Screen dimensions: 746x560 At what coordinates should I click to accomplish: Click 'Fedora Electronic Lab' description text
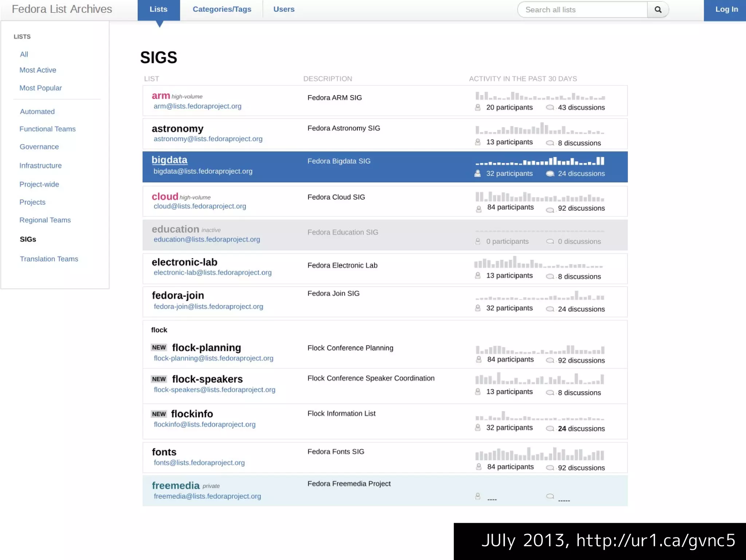342,265
